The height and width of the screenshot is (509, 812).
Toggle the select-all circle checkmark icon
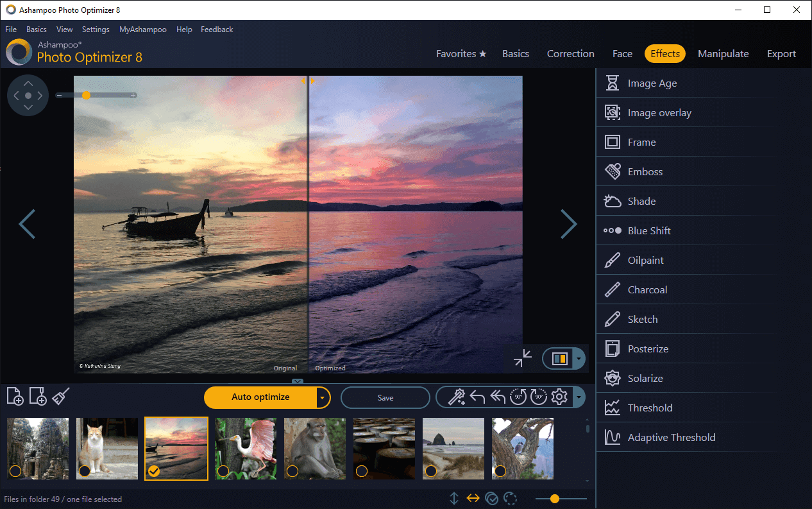[491, 498]
